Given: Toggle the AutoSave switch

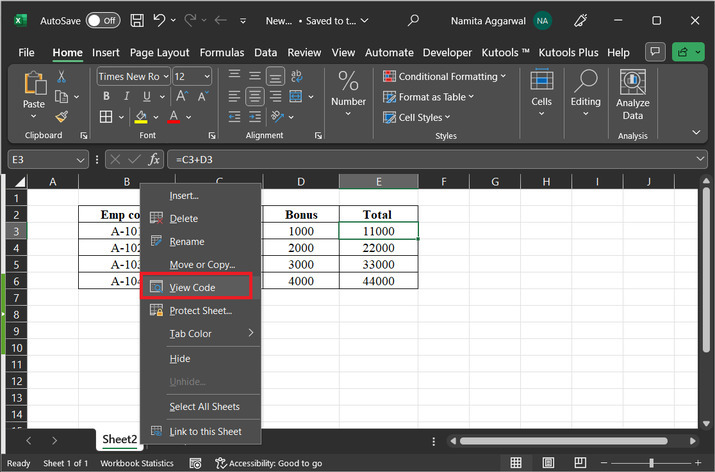Looking at the screenshot, I should click(x=102, y=20).
